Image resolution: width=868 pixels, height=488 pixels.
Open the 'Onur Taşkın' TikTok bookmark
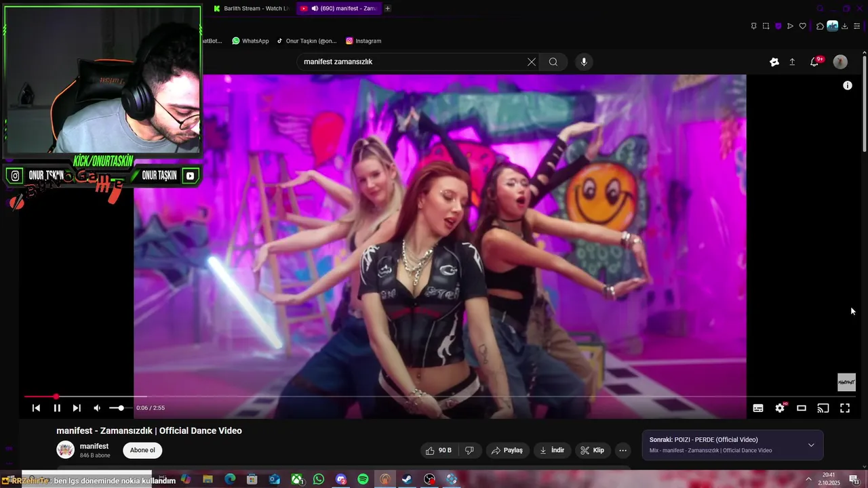(x=307, y=41)
